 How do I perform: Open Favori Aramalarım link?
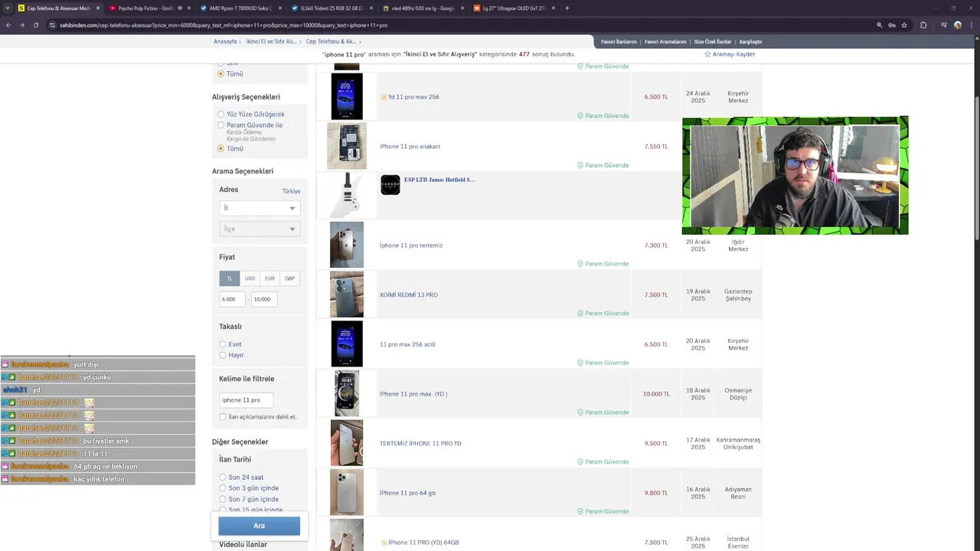[x=665, y=42]
